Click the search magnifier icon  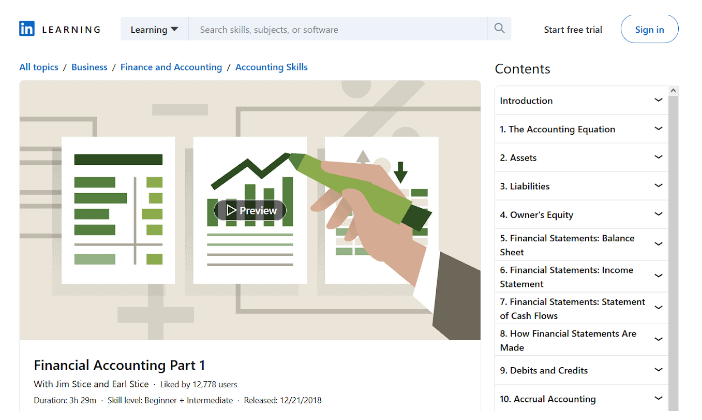(499, 29)
